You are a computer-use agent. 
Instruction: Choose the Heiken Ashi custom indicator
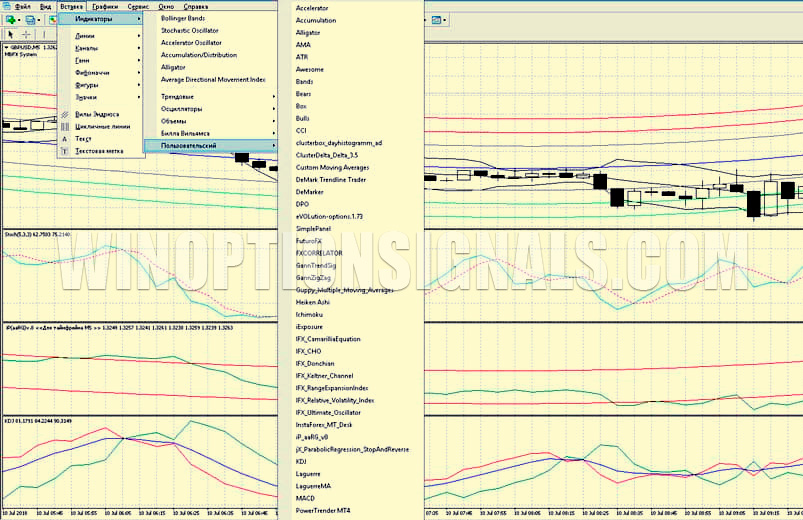[x=313, y=302]
